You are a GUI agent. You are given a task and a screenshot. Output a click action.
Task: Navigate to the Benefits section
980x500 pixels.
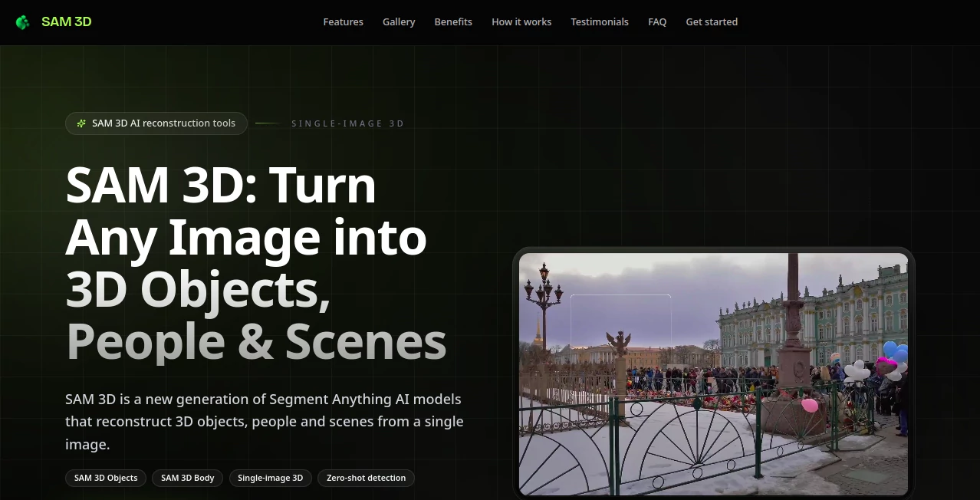(452, 21)
